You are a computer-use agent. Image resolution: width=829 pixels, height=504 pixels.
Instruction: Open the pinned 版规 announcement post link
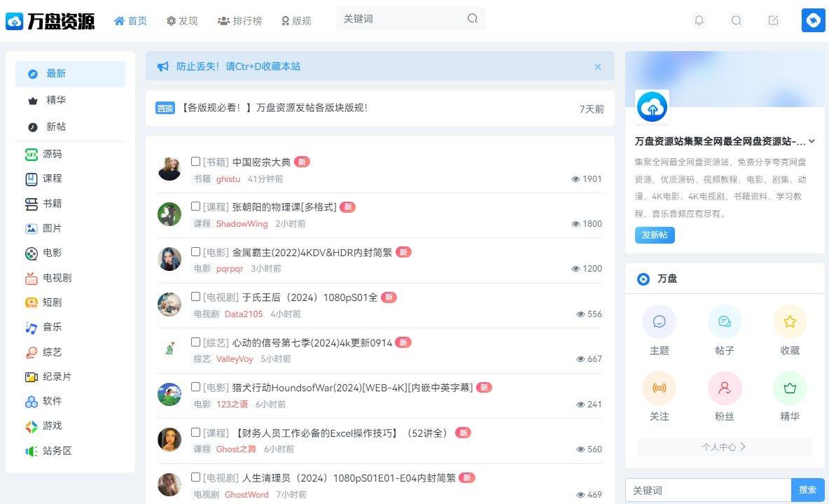276,108
